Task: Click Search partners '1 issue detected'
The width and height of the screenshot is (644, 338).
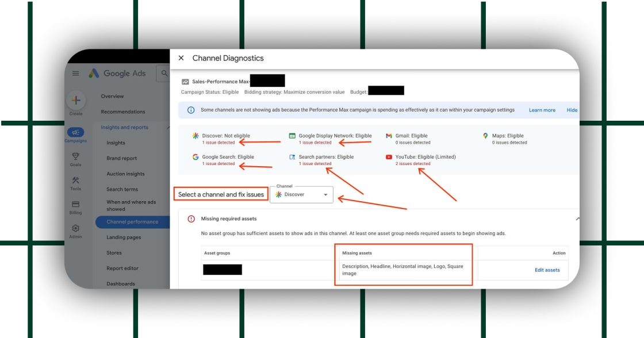Action: tap(315, 163)
